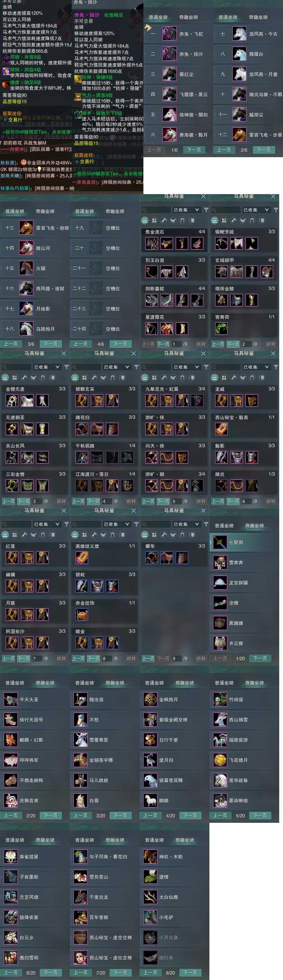Open 已收集 dropdown above 耀华 list
Image resolution: width=283 pixels, height=980 pixels.
(186, 524)
